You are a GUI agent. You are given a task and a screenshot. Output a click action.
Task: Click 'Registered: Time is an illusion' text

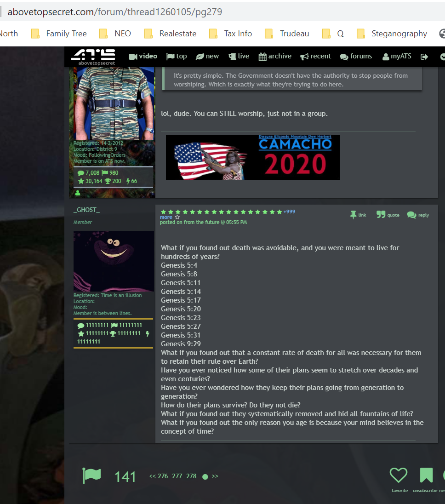pyautogui.click(x=108, y=295)
